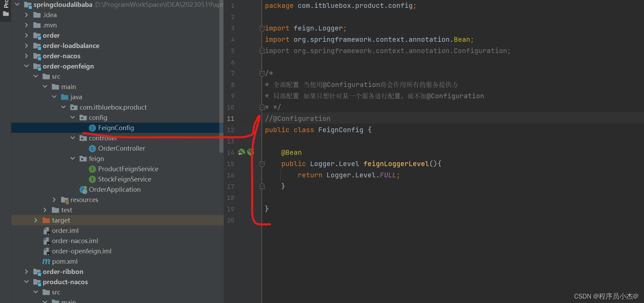Expand the order-loadbalance module
This screenshot has width=644, height=303.
pyautogui.click(x=26, y=46)
